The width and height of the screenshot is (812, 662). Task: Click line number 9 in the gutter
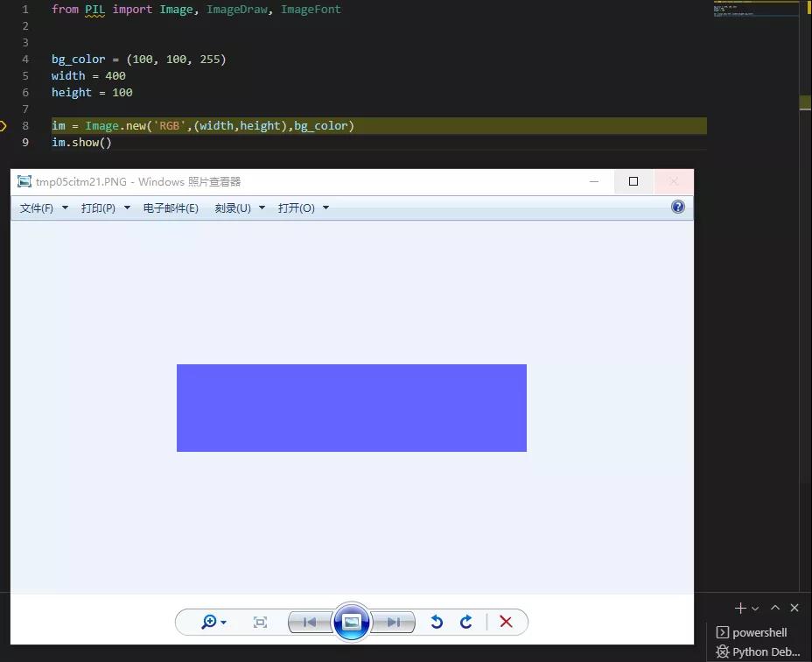(25, 143)
